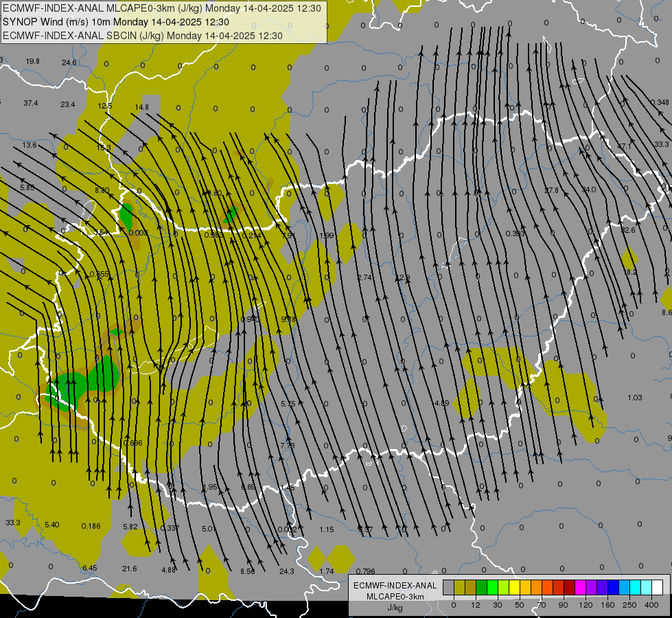
Task: Click the '18.2' grid value
Action: (630, 273)
